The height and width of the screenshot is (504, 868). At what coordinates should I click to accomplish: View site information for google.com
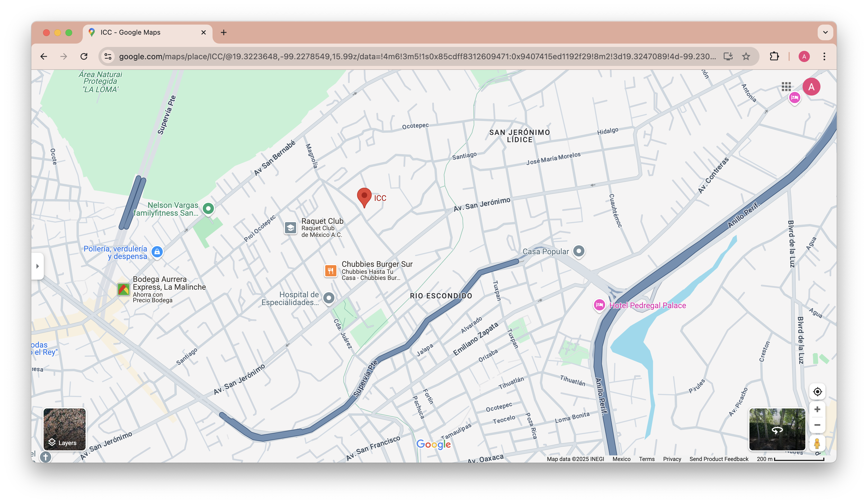(x=108, y=56)
